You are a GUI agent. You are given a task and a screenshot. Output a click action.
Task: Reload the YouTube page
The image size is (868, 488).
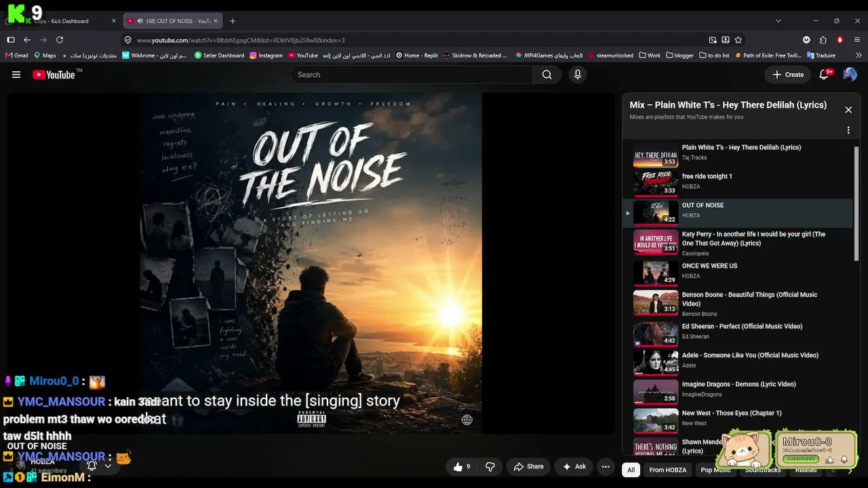(60, 40)
